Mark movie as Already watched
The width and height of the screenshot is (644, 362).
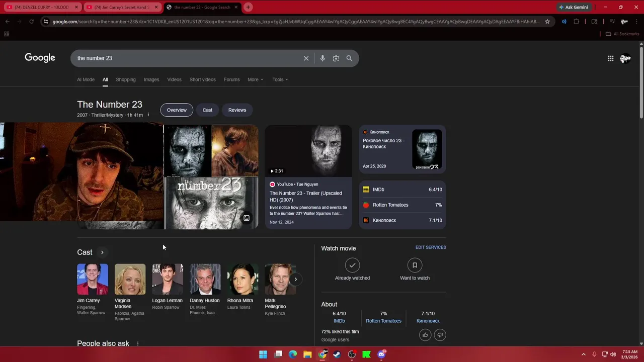tap(352, 269)
